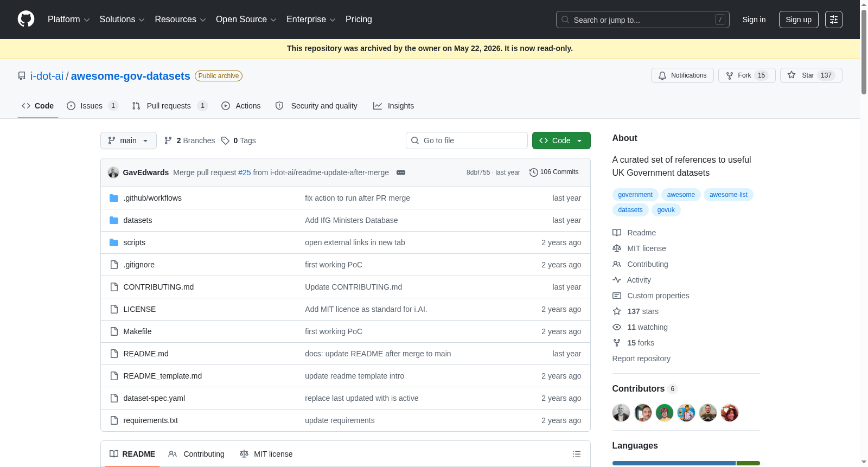Click the government topic tag
This screenshot has height=467, width=868.
635,195
